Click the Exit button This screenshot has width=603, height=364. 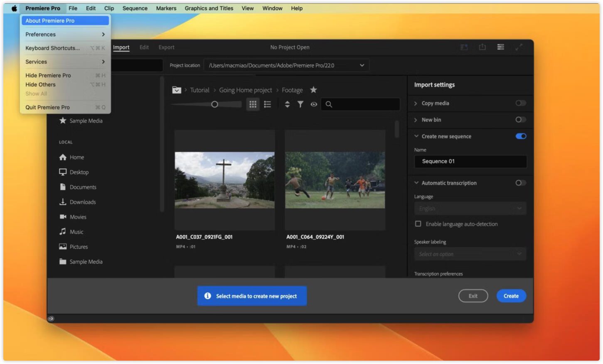pyautogui.click(x=473, y=296)
